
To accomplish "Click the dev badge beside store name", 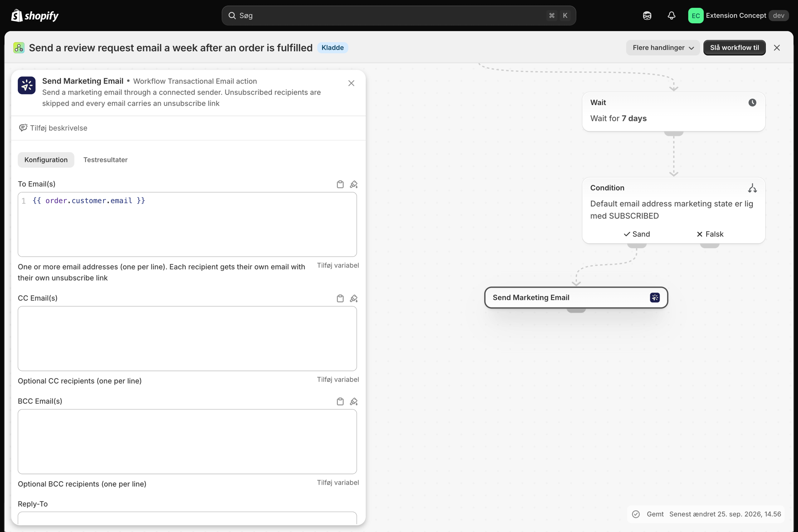I will [x=778, y=16].
